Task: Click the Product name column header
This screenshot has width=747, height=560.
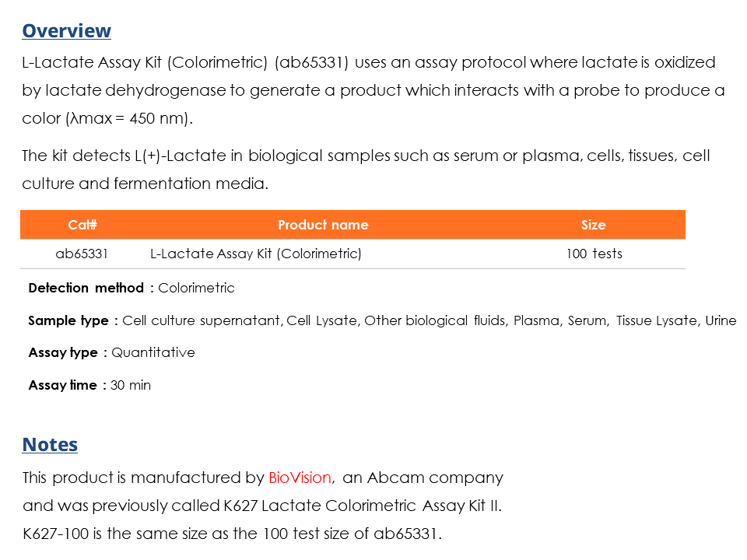Action: (323, 225)
